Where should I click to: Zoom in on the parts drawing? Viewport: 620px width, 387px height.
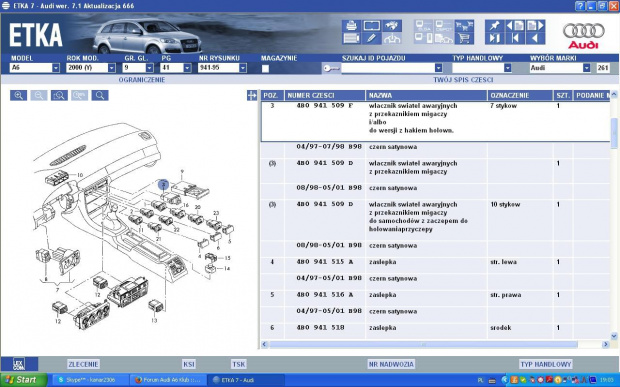[x=19, y=95]
